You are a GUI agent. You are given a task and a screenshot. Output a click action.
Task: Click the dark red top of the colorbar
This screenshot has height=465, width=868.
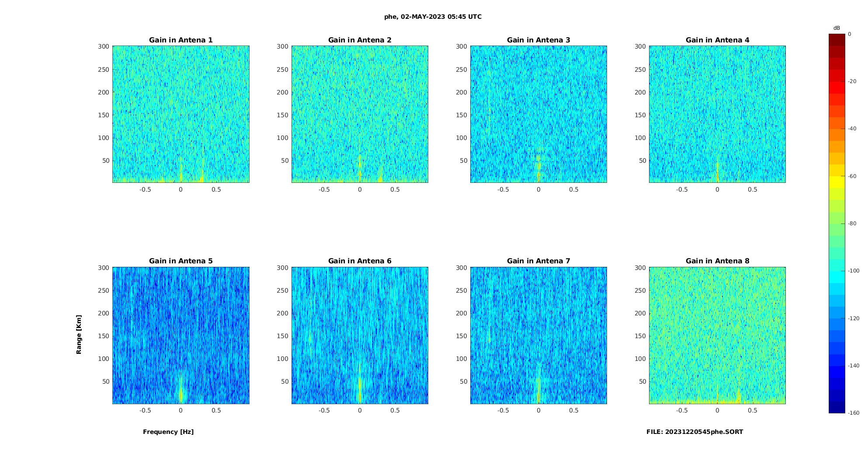coord(837,40)
